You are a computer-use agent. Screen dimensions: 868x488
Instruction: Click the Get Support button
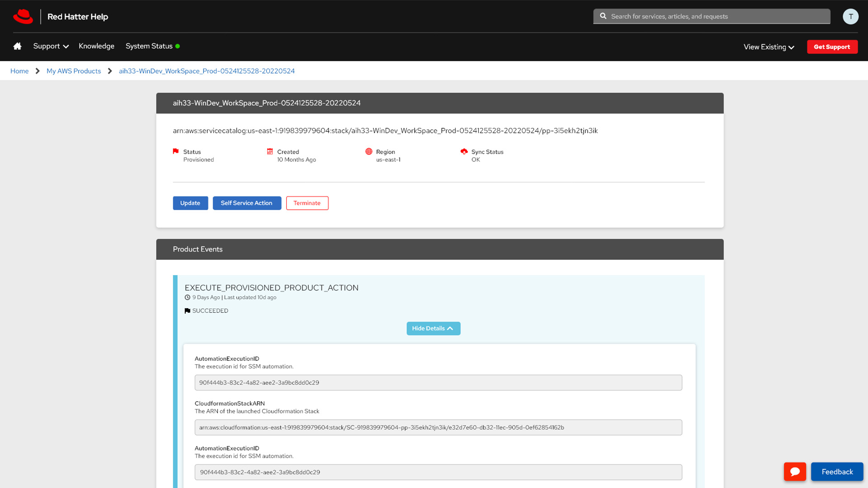pos(832,47)
